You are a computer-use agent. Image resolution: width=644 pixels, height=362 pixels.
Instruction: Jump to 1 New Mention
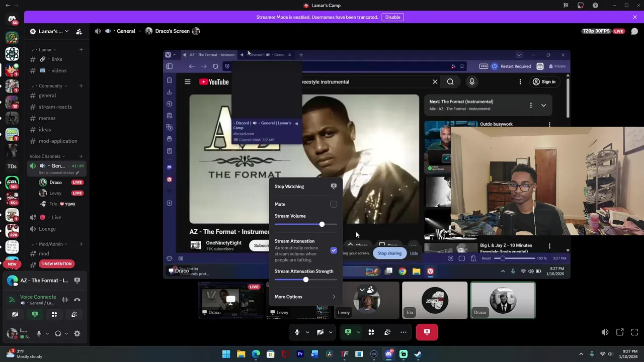(57, 264)
